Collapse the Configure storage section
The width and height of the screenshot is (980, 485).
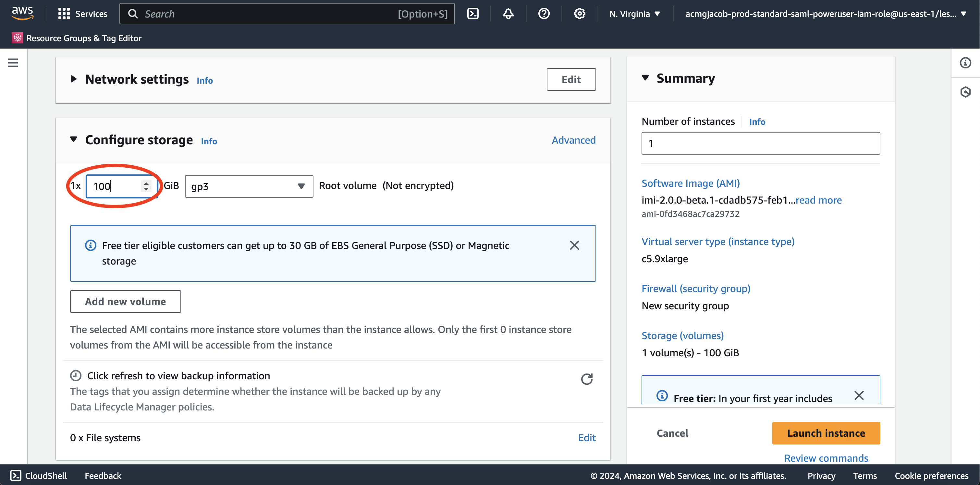74,139
